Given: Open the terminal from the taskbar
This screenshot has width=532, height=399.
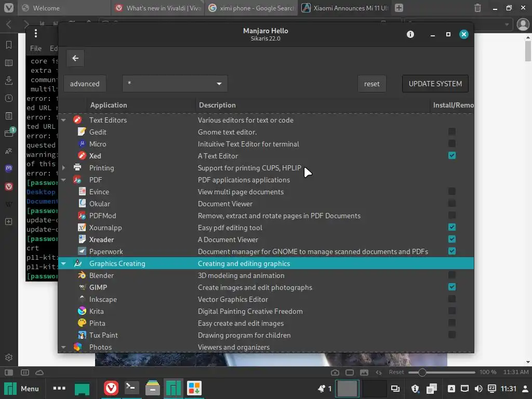Looking at the screenshot, I should point(131,388).
